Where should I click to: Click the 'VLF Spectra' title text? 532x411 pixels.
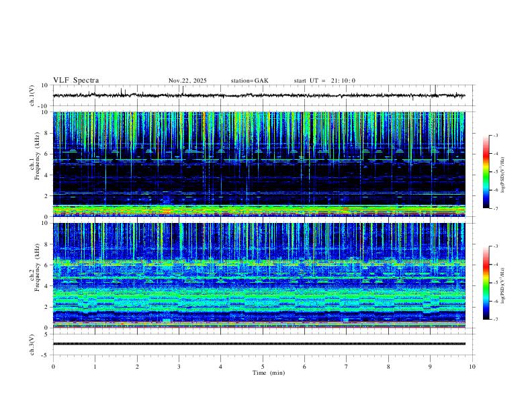[x=76, y=81]
